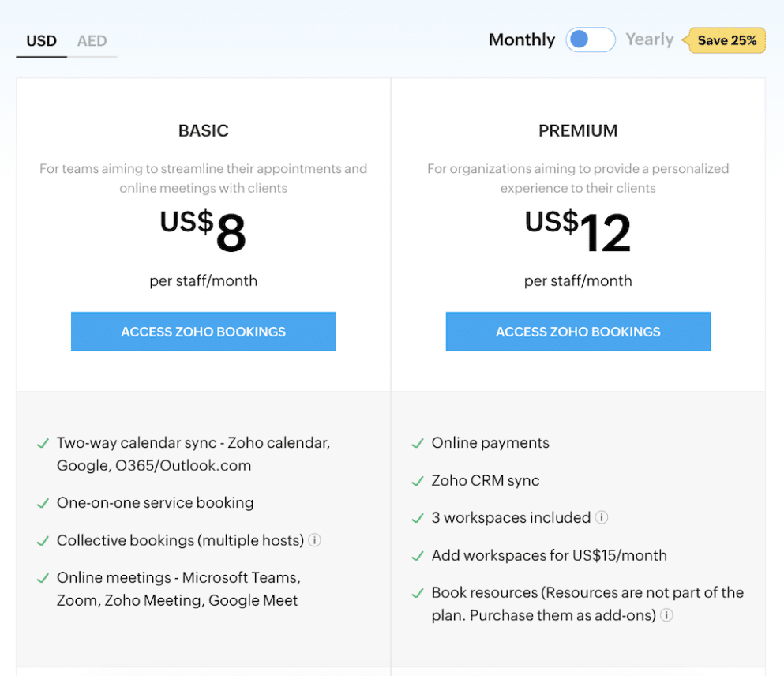The image size is (784, 676).
Task: Click the Save 25% badge
Action: (726, 40)
